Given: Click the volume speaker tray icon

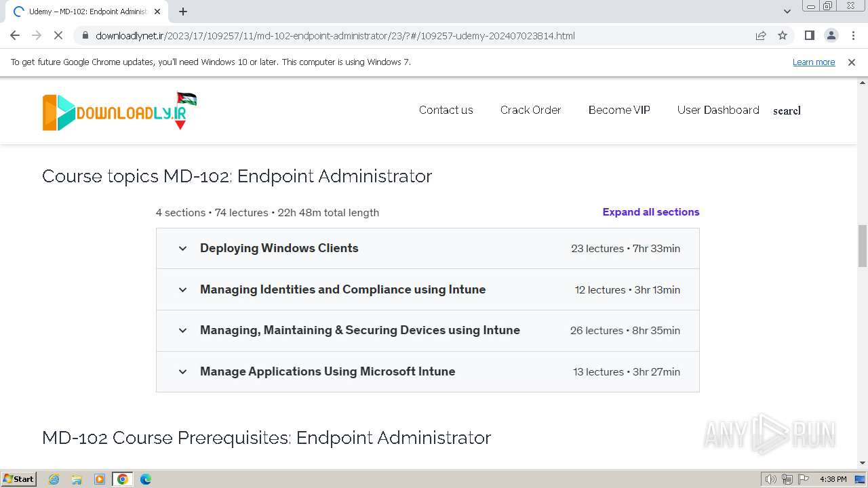Looking at the screenshot, I should click(x=771, y=479).
